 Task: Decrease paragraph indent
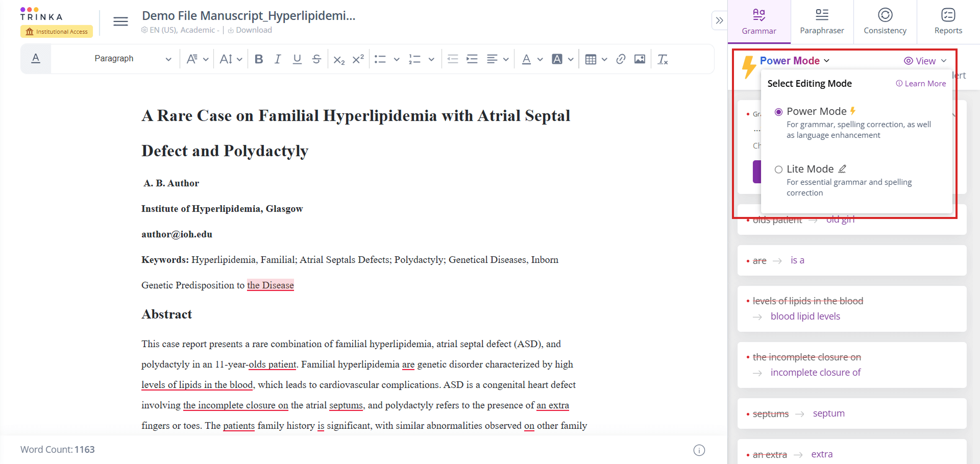tap(453, 59)
